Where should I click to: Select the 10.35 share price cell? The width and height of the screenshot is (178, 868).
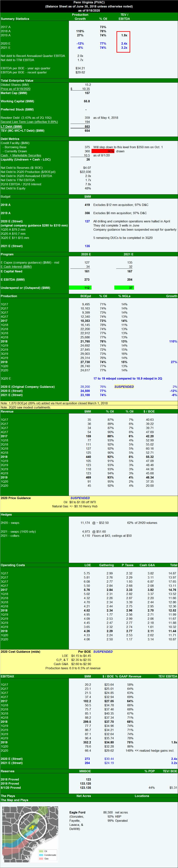tap(86, 89)
